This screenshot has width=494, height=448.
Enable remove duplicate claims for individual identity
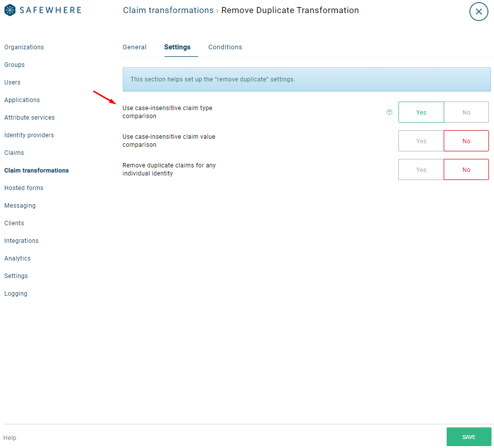[421, 170]
